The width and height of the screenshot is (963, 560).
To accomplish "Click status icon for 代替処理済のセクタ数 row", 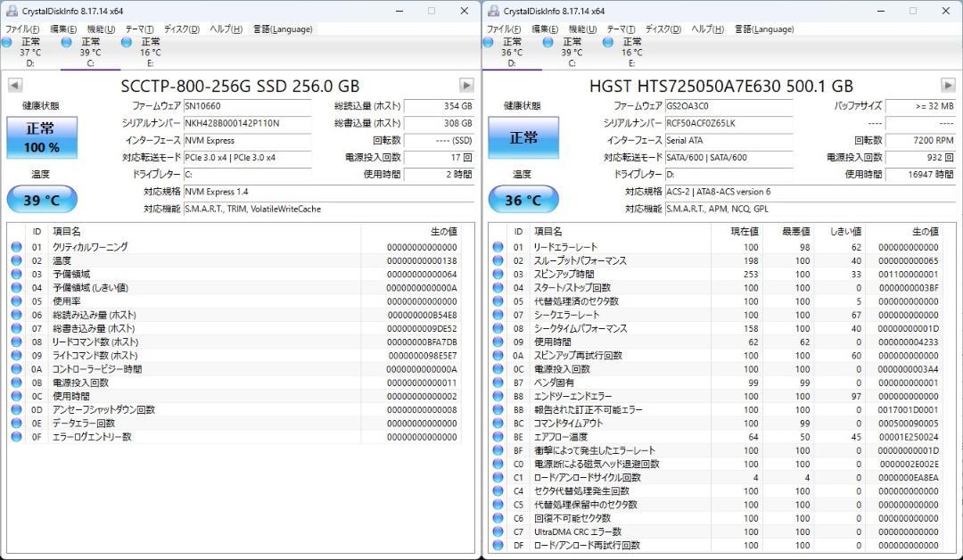I will (x=498, y=301).
